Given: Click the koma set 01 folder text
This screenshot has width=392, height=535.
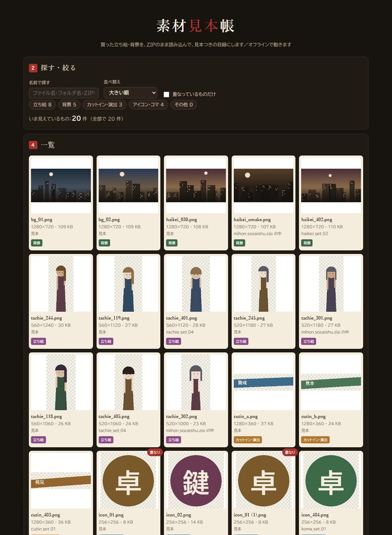Looking at the screenshot, I should point(313,529).
